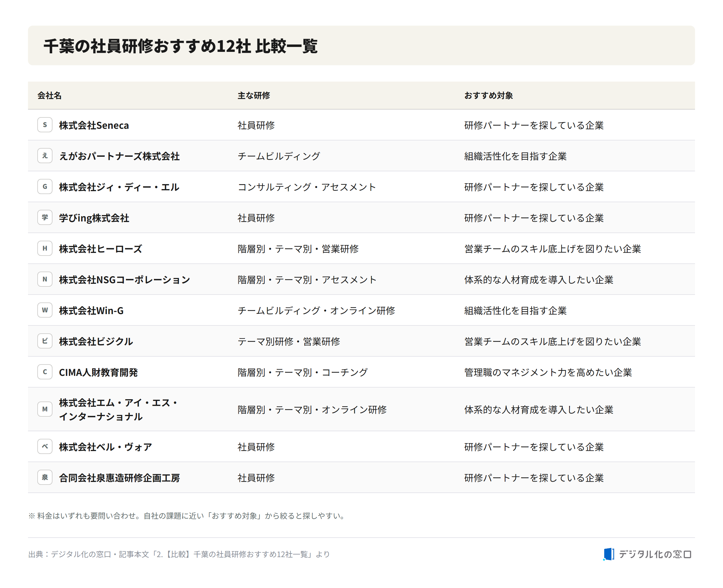Click コンサルティング・アセスメント training cell
This screenshot has width=723, height=588.
click(x=307, y=187)
